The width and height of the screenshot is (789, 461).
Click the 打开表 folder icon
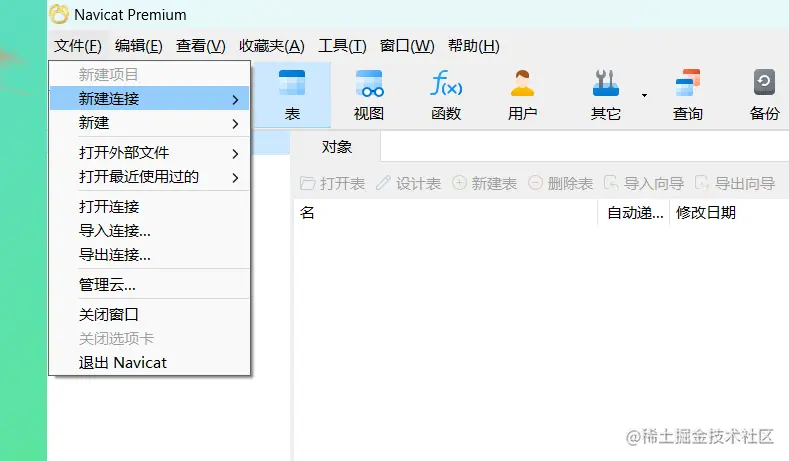pos(307,183)
